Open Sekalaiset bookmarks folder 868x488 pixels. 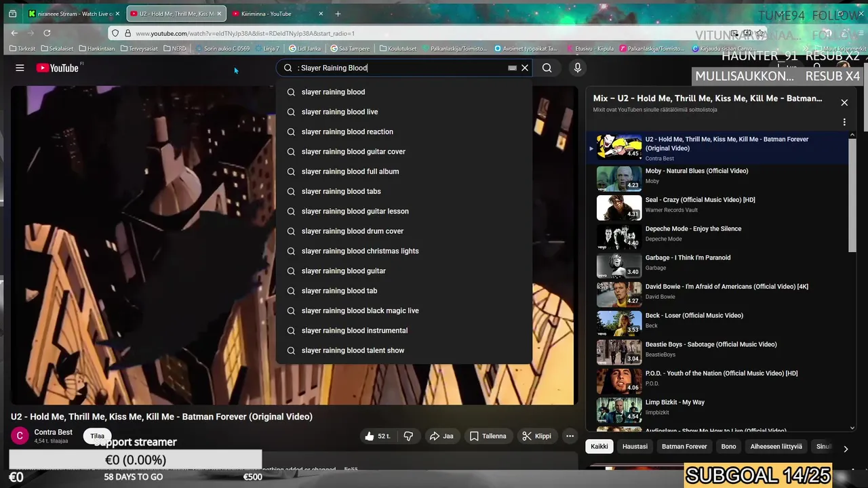pos(57,48)
